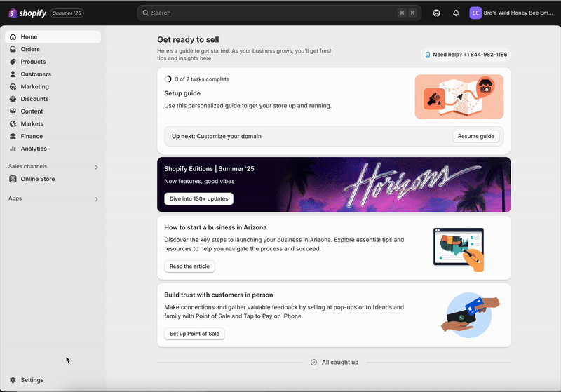Click the Resume guide button
The width and height of the screenshot is (561, 392).
click(476, 136)
